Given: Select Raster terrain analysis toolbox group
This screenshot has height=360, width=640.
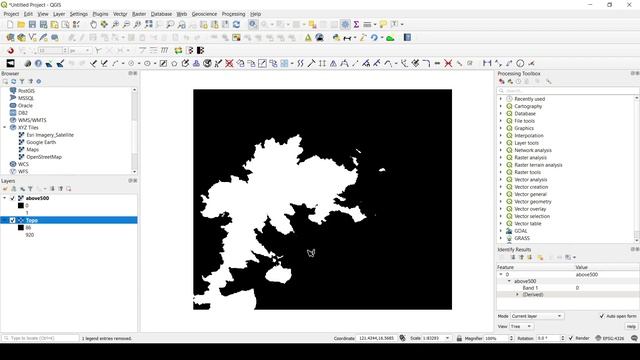Looking at the screenshot, I should (538, 165).
